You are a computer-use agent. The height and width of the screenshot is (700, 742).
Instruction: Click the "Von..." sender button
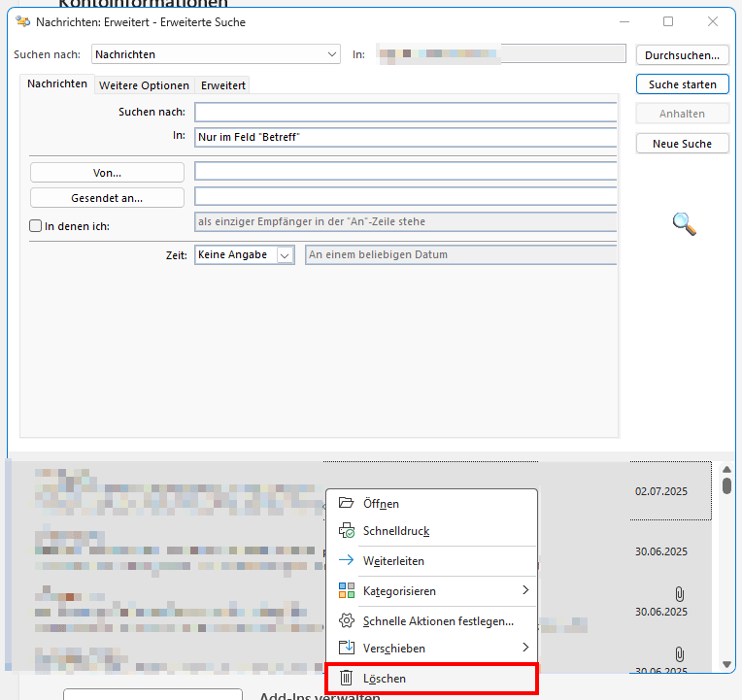(107, 172)
